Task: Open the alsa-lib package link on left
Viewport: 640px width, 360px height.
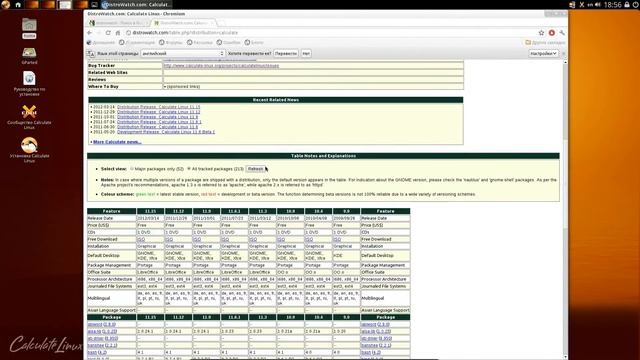Action: point(102,331)
